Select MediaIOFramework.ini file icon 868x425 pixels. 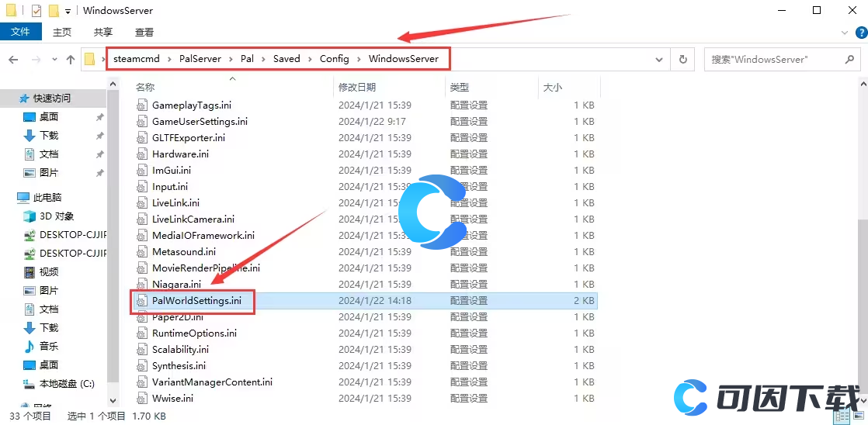[142, 236]
